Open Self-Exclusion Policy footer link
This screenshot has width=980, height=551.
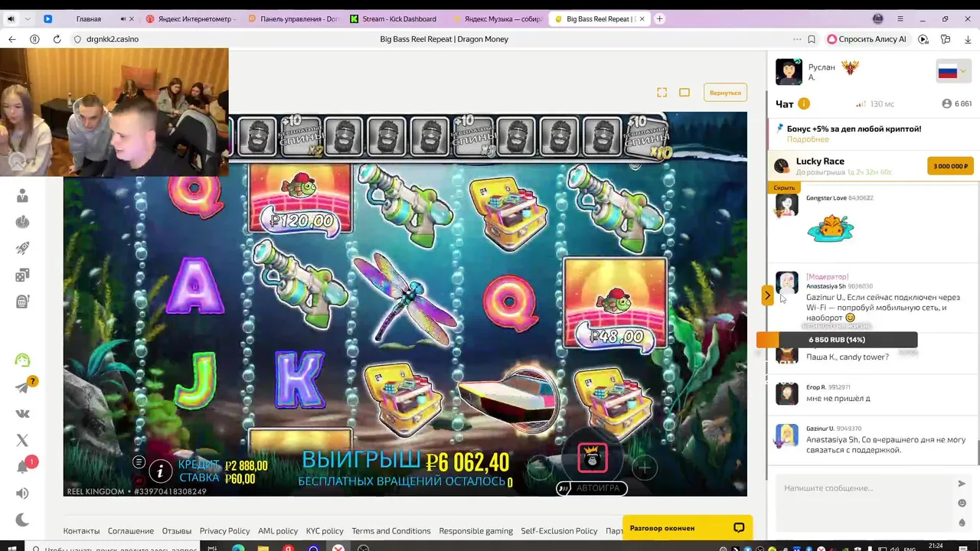click(559, 531)
